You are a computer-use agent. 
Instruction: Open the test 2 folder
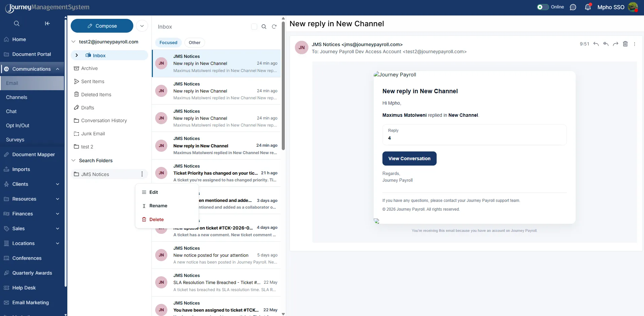[109, 147]
